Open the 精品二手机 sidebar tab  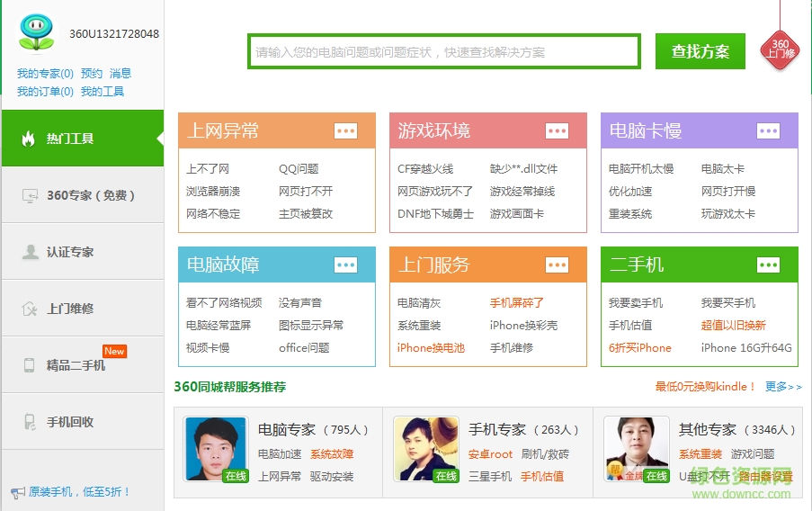[83, 365]
